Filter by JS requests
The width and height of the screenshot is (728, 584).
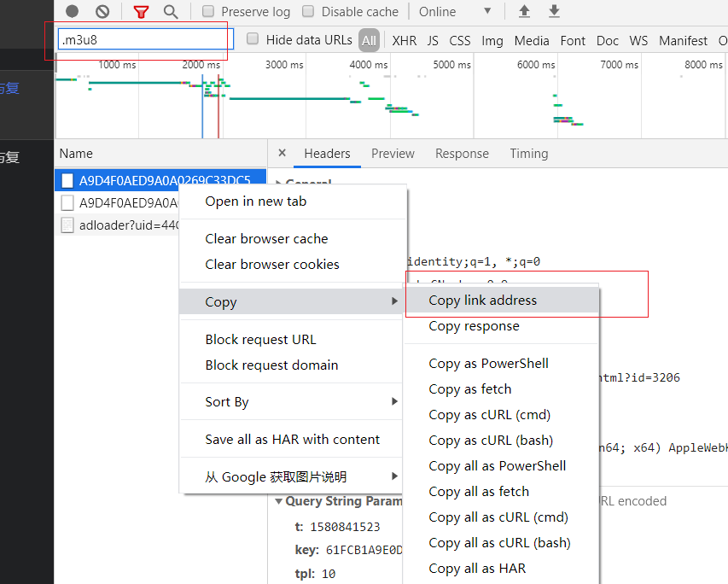tap(433, 41)
